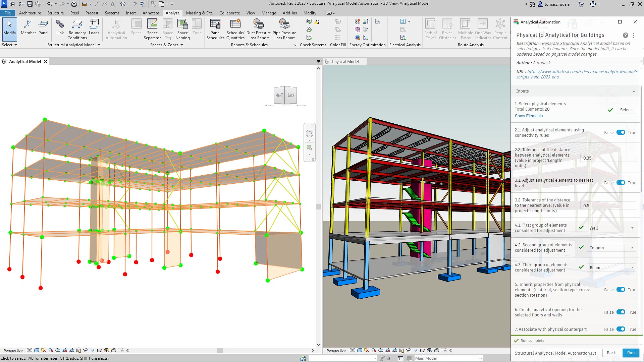Click the Show Elements link
Image resolution: width=644 pixels, height=362 pixels.
click(x=529, y=116)
